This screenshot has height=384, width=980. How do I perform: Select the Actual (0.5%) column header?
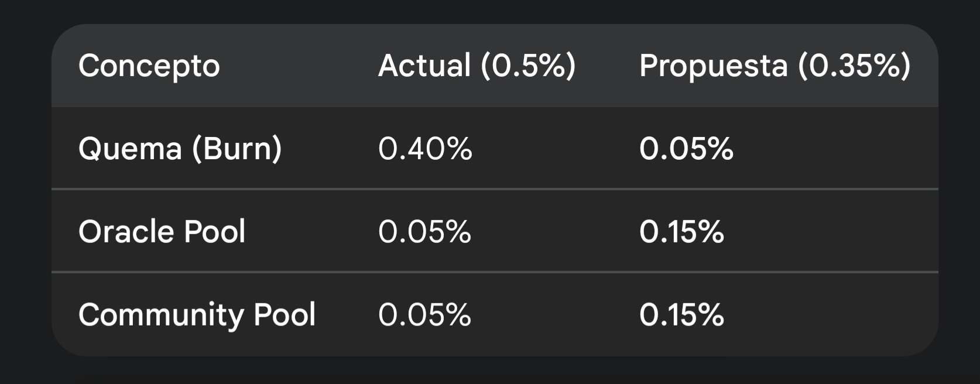point(477,66)
